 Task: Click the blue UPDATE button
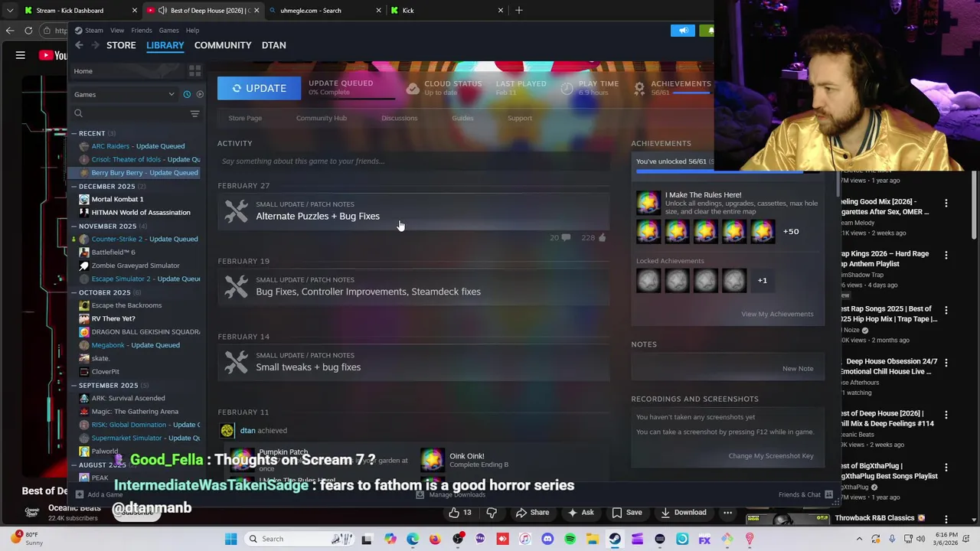click(259, 88)
